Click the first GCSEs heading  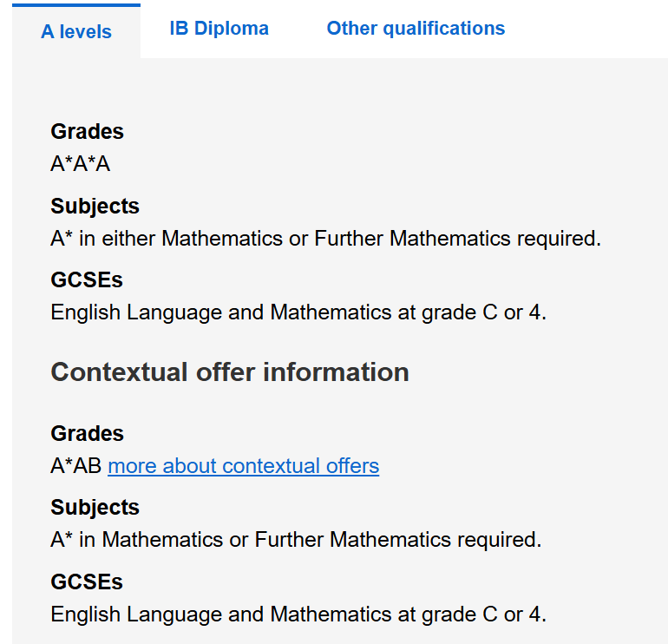[87, 280]
